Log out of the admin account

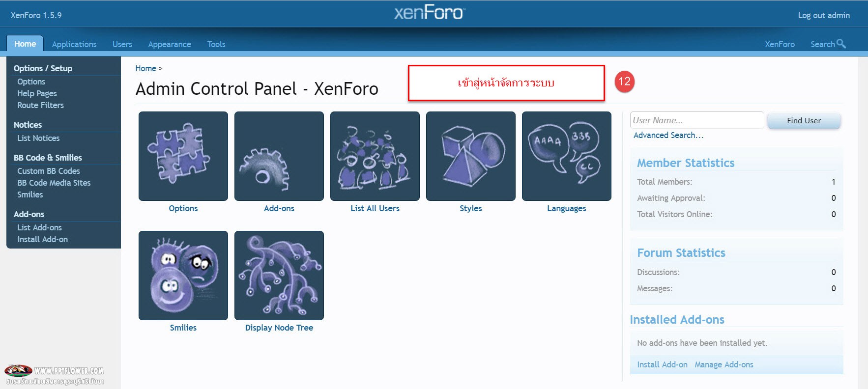click(824, 15)
